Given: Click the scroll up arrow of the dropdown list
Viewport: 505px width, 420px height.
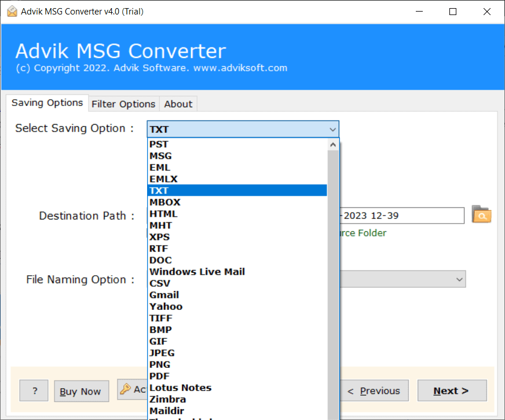Looking at the screenshot, I should tap(333, 145).
